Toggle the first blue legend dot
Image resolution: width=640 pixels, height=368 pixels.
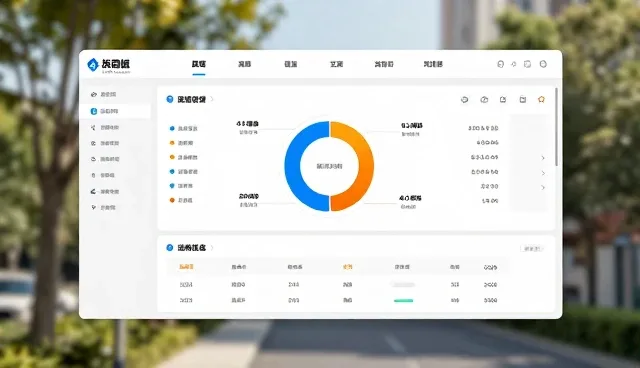click(172, 129)
